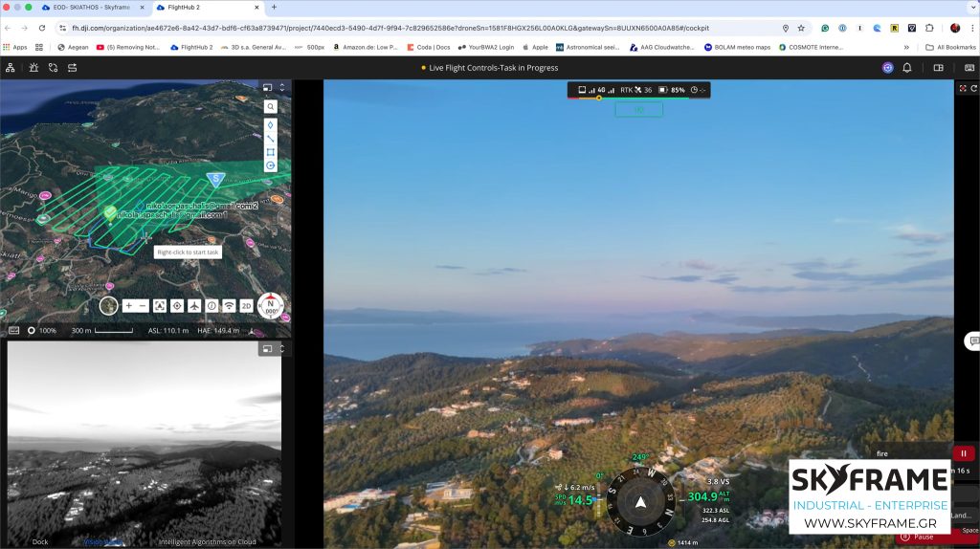This screenshot has width=980, height=549.
Task: Open the map search tool
Action: coord(271,107)
